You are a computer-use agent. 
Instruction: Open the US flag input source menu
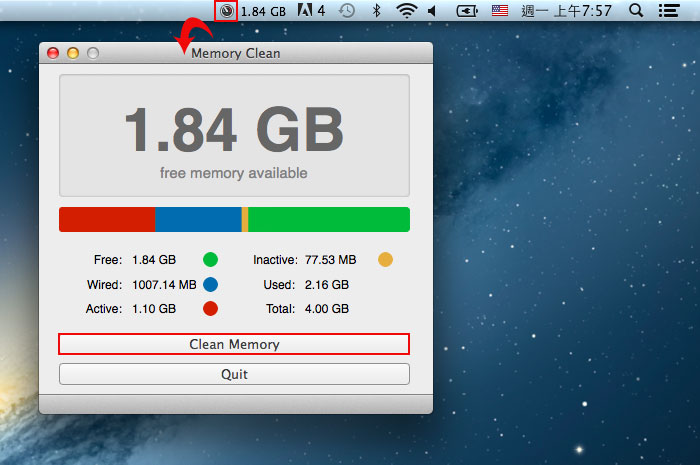pos(500,10)
